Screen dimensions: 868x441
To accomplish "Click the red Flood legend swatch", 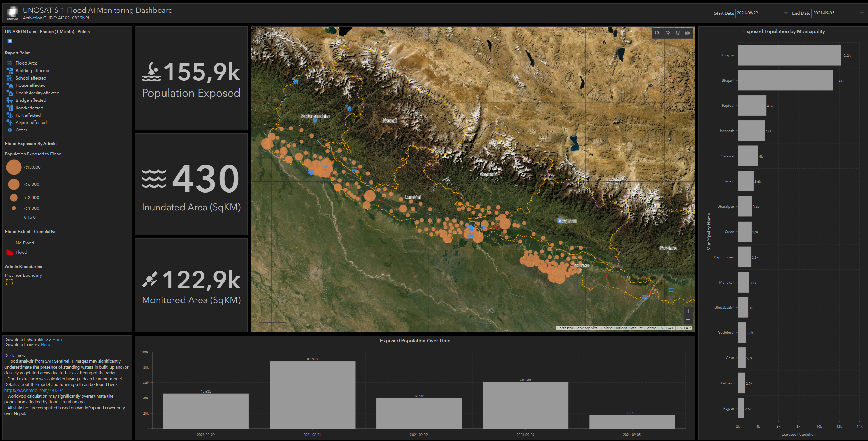I will (10, 252).
